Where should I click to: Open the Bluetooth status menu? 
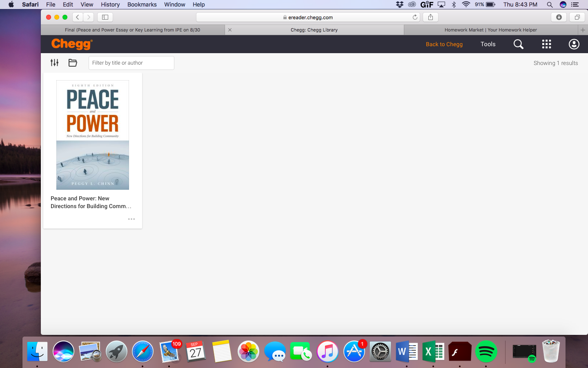tap(454, 4)
